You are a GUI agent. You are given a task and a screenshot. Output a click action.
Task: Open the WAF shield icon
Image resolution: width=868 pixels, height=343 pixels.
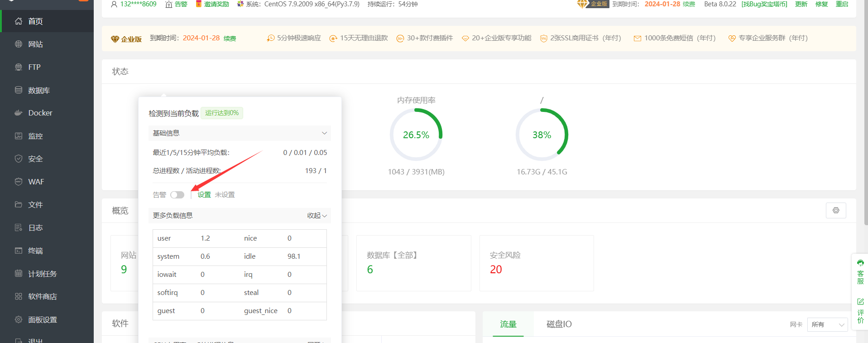[19, 182]
